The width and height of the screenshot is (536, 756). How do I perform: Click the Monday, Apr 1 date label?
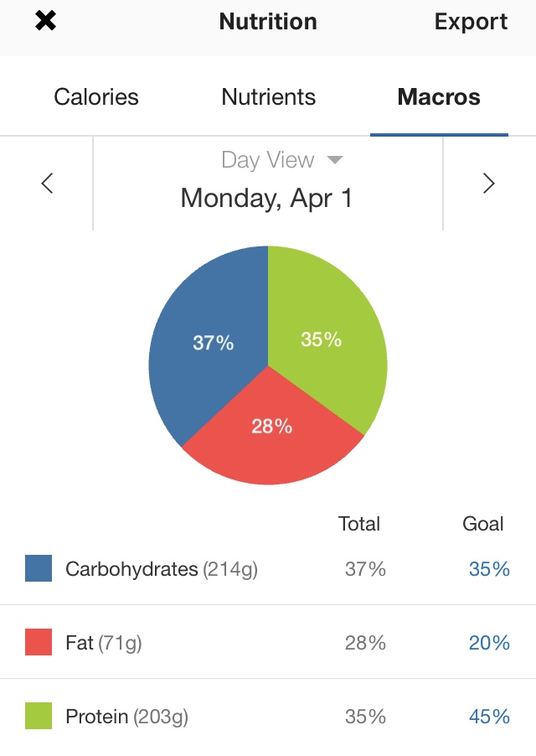267,199
